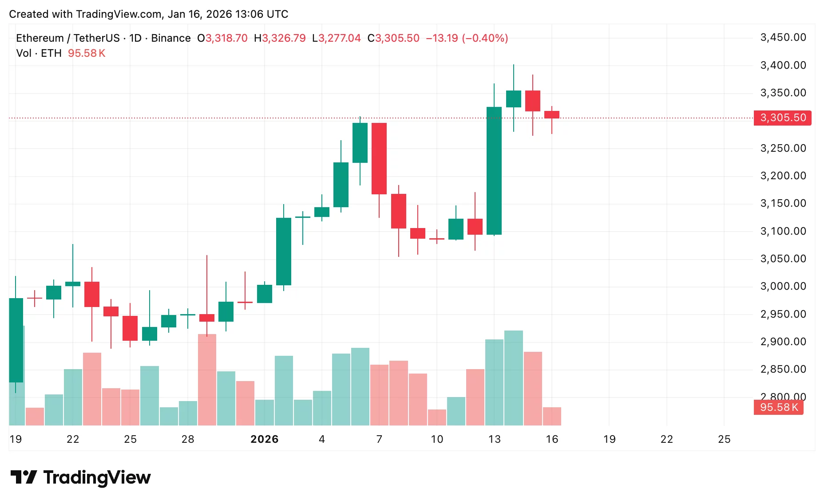
Task: Click the high price value H3,326.79
Action: tap(280, 38)
